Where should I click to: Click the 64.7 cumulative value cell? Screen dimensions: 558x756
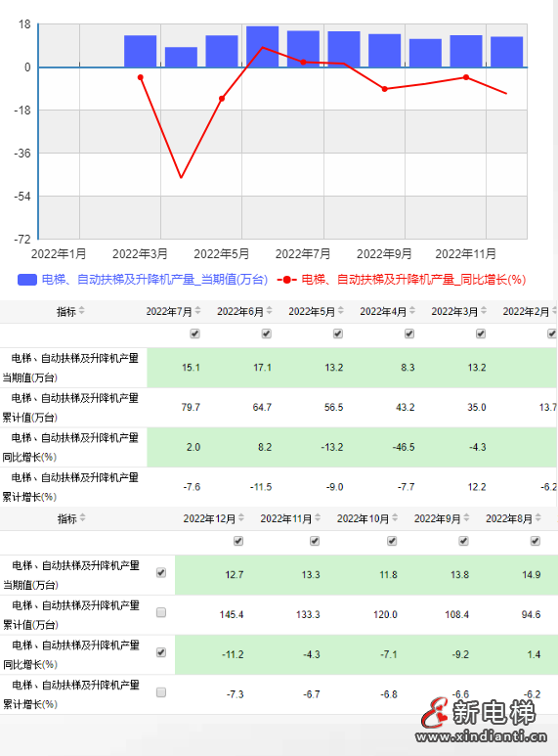[x=262, y=408]
